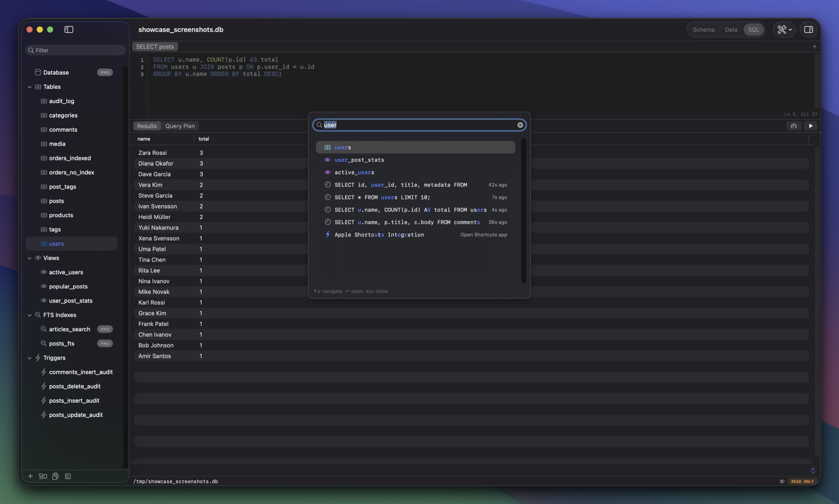The image size is (839, 504).
Task: Select posts_delete_audit trigger
Action: [72, 386]
